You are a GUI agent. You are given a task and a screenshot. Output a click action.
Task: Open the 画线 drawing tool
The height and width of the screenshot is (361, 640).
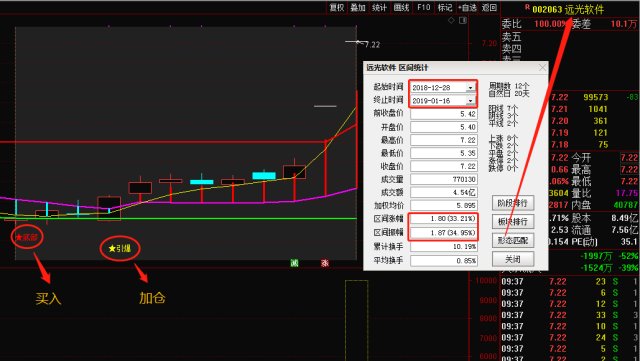pos(401,7)
